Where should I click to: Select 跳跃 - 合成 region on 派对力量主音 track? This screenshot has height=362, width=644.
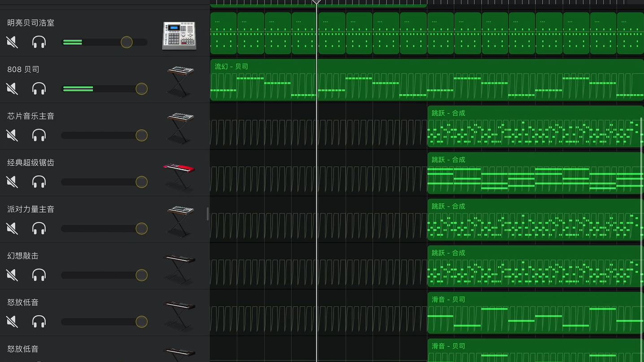coord(535,220)
